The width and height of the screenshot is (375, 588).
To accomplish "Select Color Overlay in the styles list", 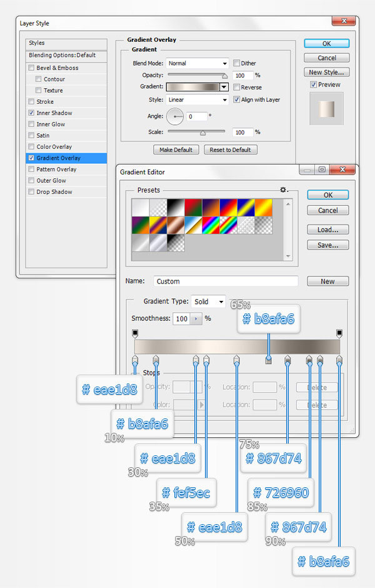I will 66,146.
